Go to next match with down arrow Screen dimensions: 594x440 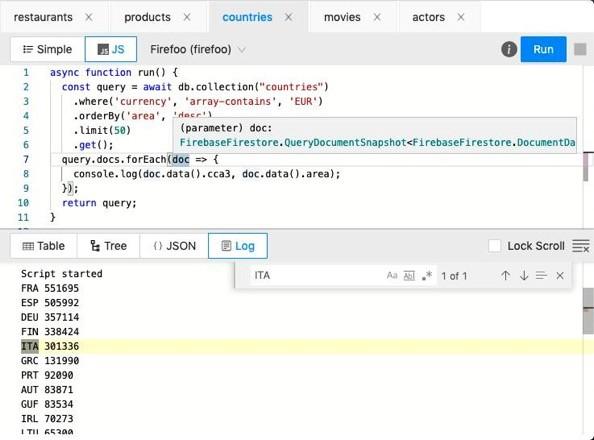pos(524,276)
